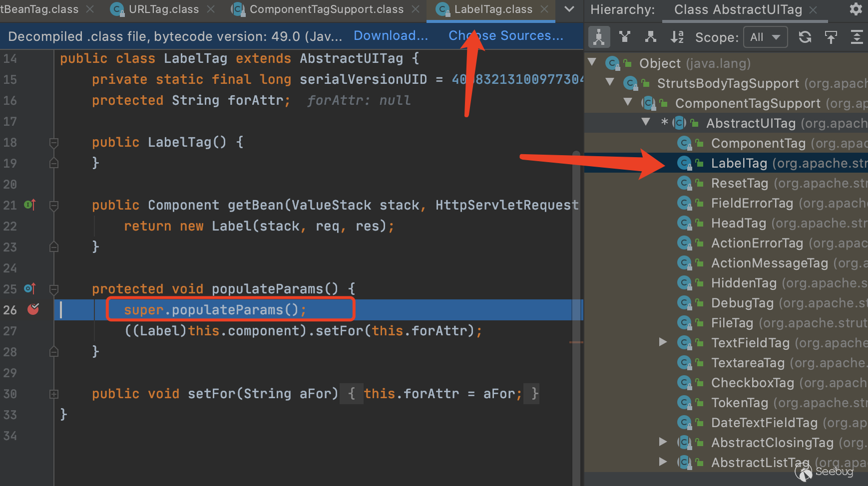
Task: Open the Scope dropdown
Action: [x=765, y=37]
